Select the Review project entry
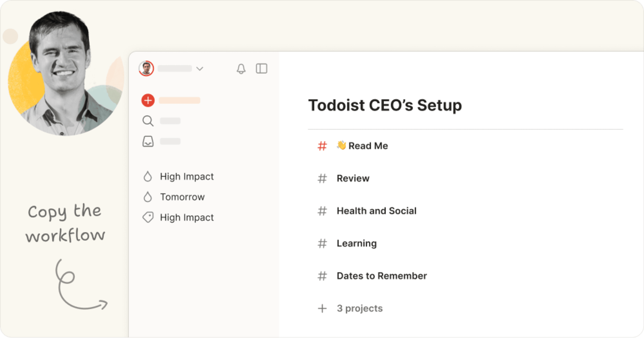 353,178
